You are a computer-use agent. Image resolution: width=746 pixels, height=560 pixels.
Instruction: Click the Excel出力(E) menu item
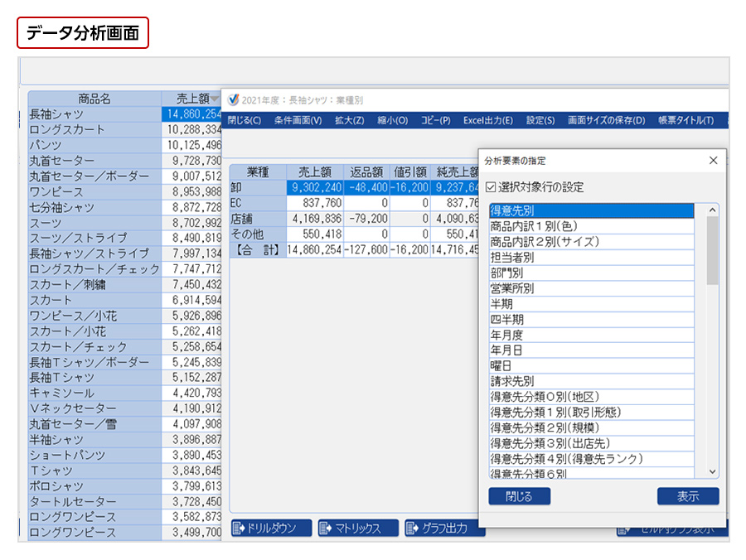pyautogui.click(x=488, y=120)
